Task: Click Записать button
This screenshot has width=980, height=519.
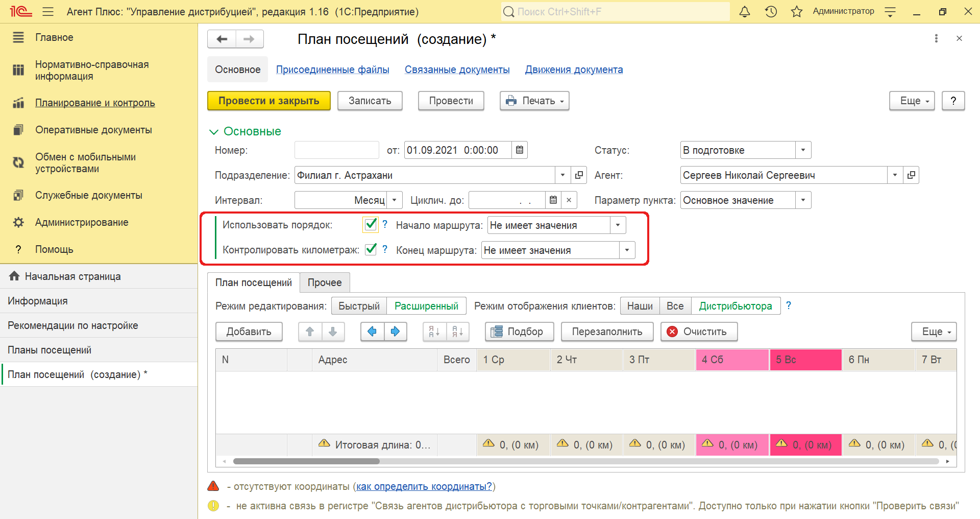Action: pyautogui.click(x=370, y=101)
